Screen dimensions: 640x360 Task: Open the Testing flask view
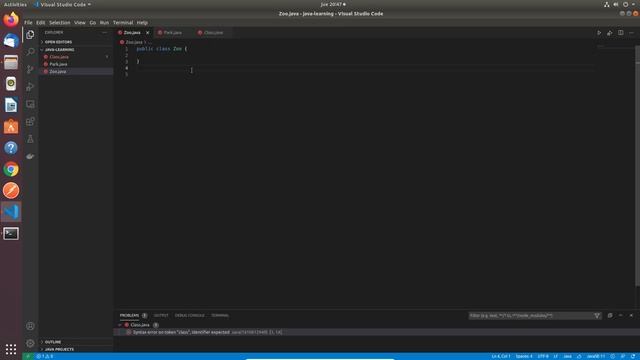(x=30, y=139)
